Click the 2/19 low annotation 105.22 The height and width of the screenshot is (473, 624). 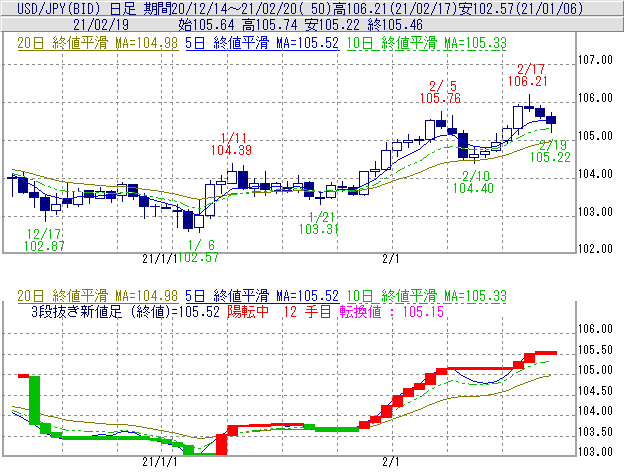(x=549, y=157)
